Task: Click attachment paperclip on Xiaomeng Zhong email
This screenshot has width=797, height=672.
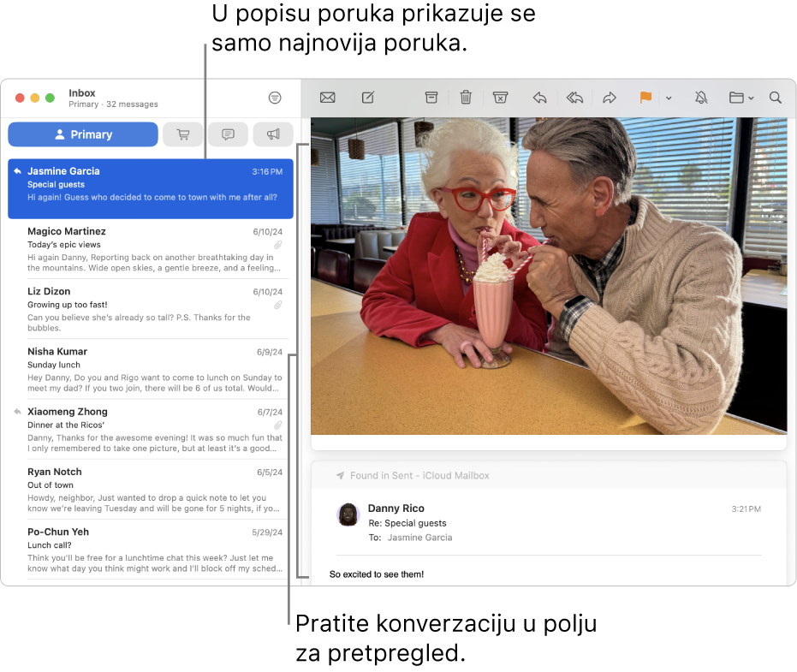Action: (x=278, y=425)
